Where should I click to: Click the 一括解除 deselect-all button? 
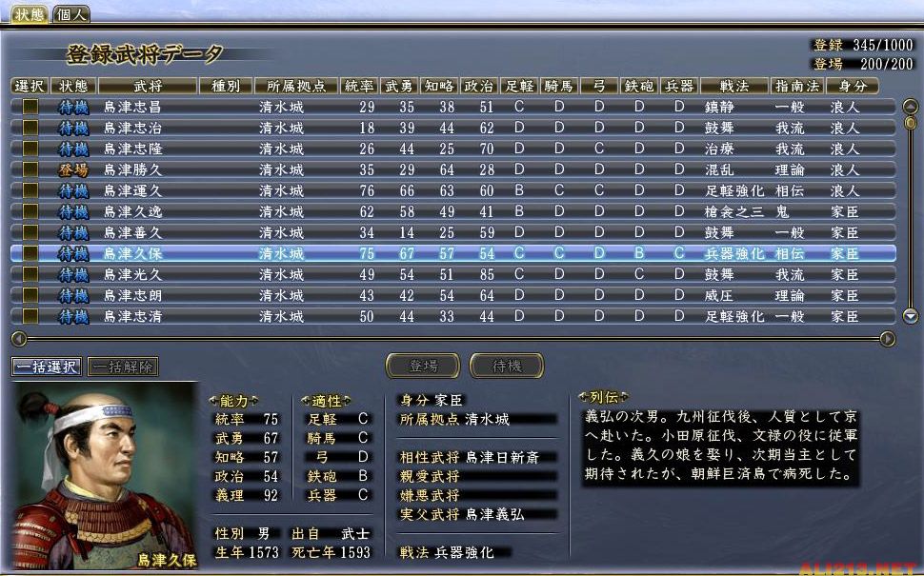coord(124,367)
